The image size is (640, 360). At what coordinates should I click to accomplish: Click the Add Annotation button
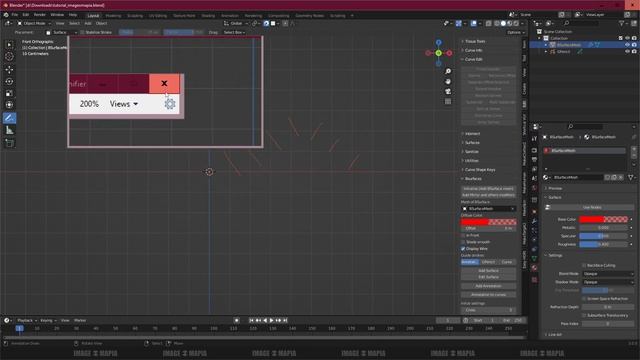click(489, 286)
